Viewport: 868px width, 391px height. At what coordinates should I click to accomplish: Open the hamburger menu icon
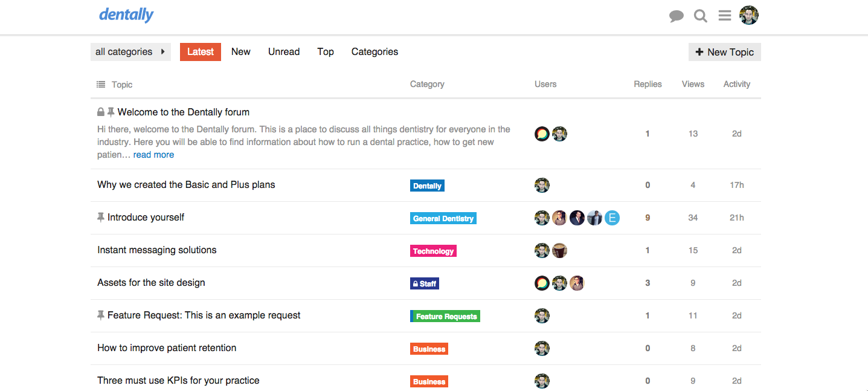725,16
